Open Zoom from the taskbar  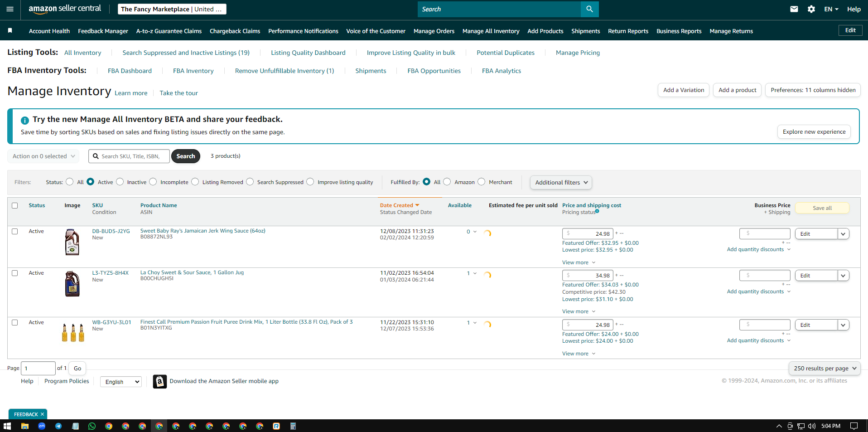(x=42, y=426)
